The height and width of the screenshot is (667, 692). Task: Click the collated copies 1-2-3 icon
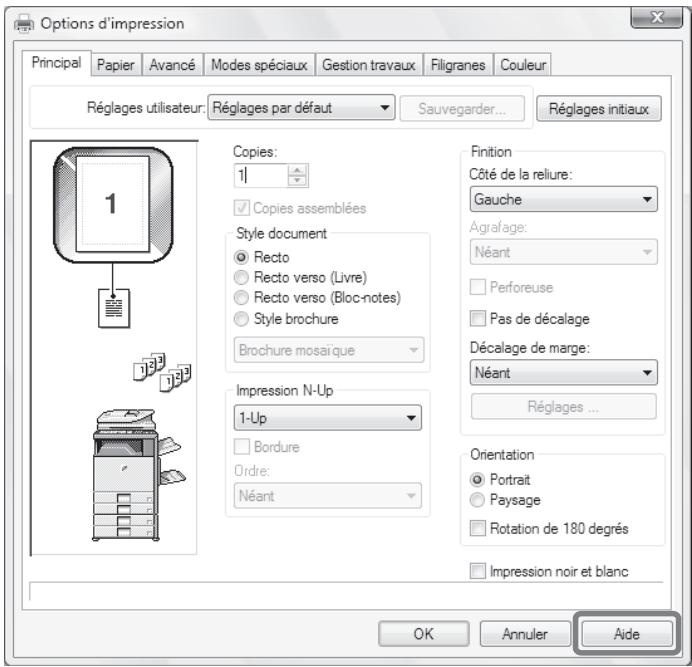pos(162,372)
